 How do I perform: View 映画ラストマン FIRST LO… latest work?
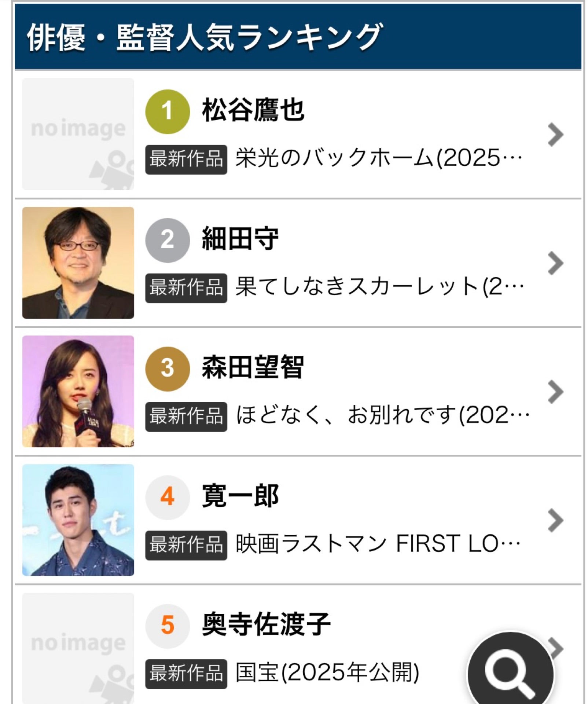(378, 544)
